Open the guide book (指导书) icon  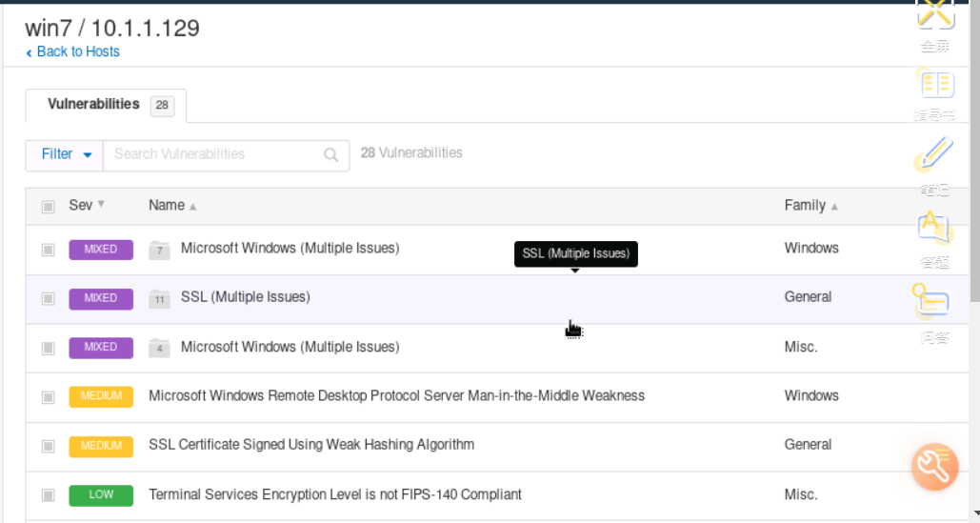coord(935,85)
